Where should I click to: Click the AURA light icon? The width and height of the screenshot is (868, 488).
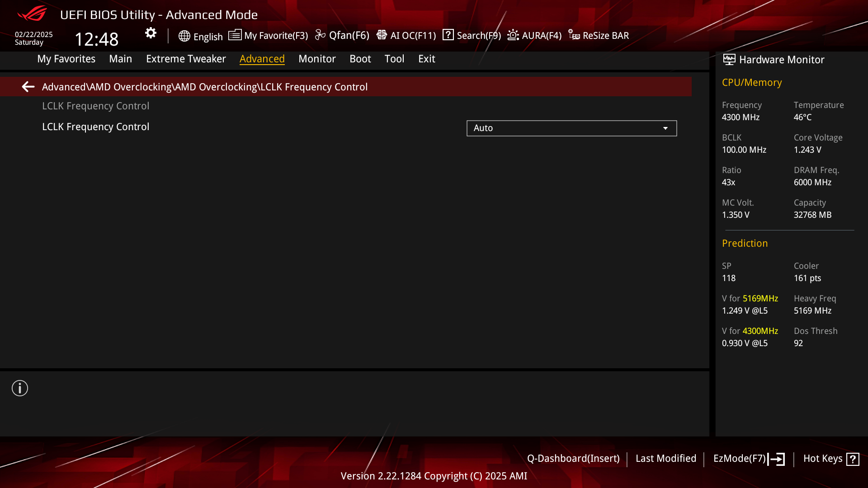click(x=513, y=35)
